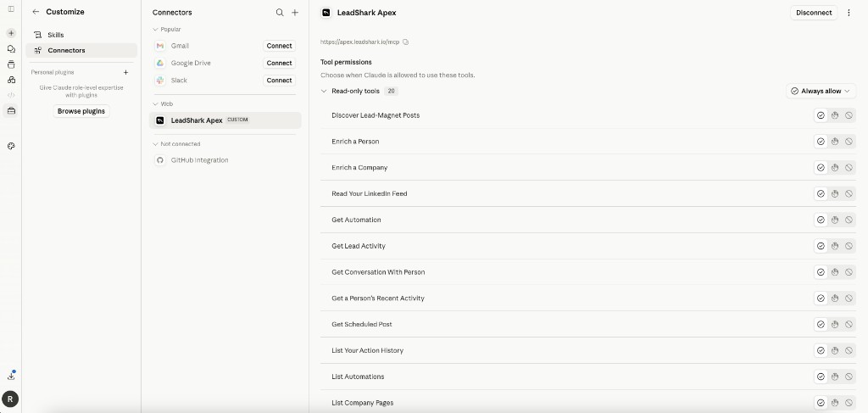Toggle the sidebar panel icon at top left
Image resolution: width=868 pixels, height=413 pixels.
point(10,8)
